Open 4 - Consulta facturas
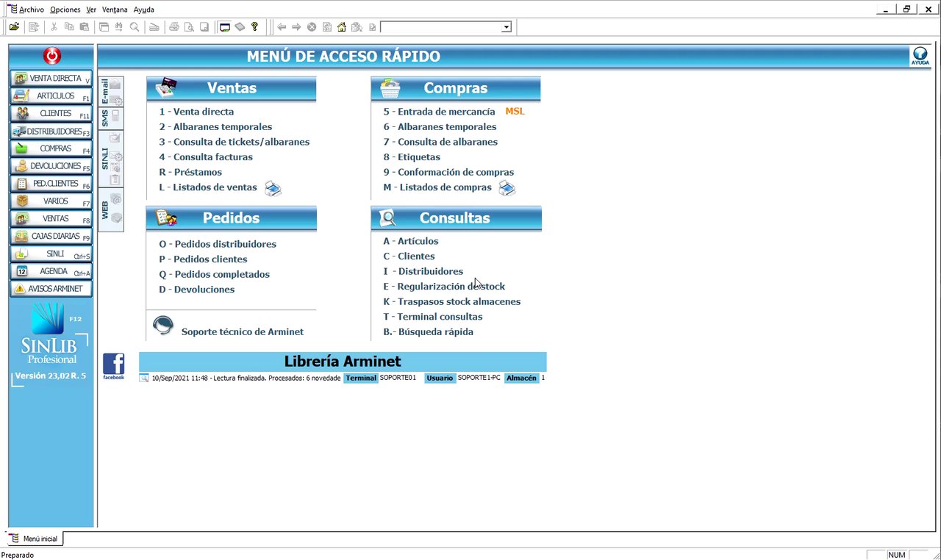 (x=206, y=157)
